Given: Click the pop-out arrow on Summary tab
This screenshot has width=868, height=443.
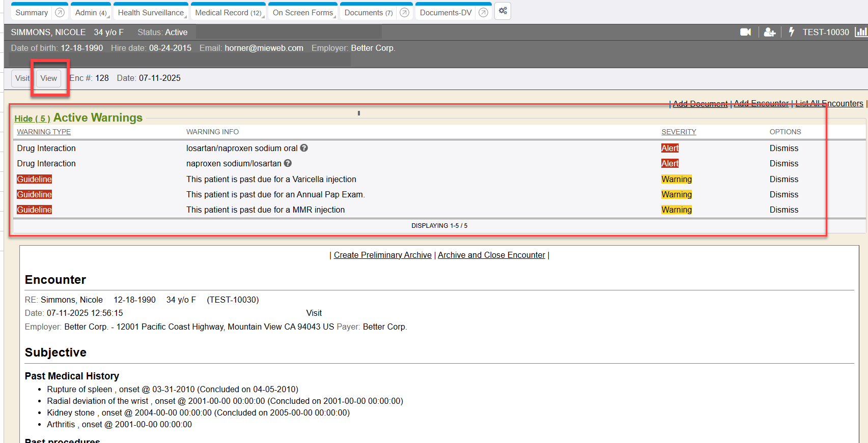Looking at the screenshot, I should pyautogui.click(x=60, y=13).
